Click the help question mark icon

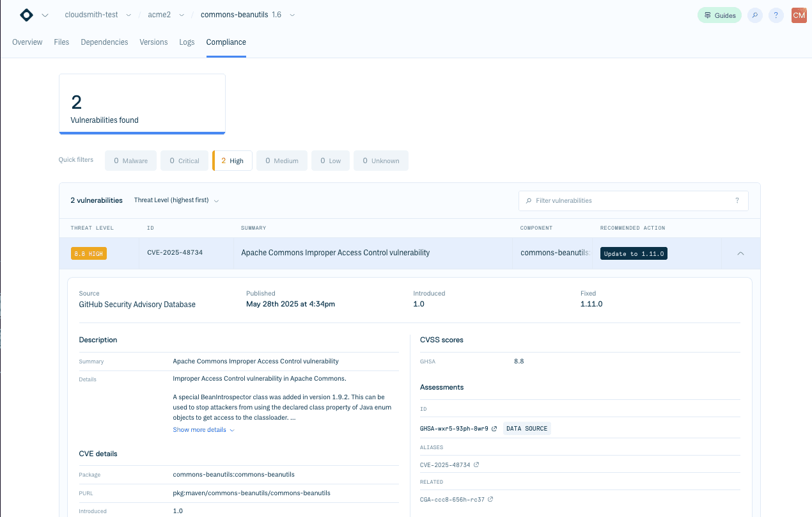(776, 15)
